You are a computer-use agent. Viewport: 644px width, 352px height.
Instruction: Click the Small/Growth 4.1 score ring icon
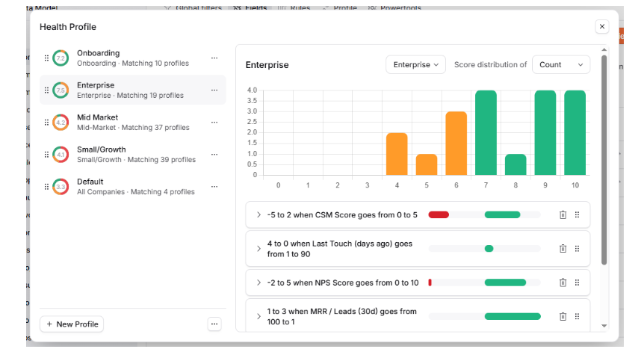tap(61, 155)
